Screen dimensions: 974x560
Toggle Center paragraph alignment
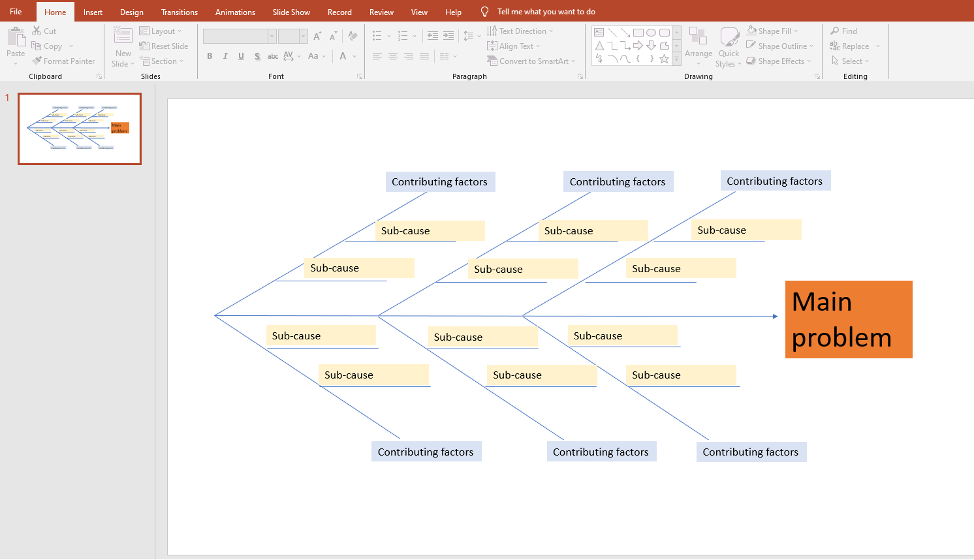(x=393, y=56)
